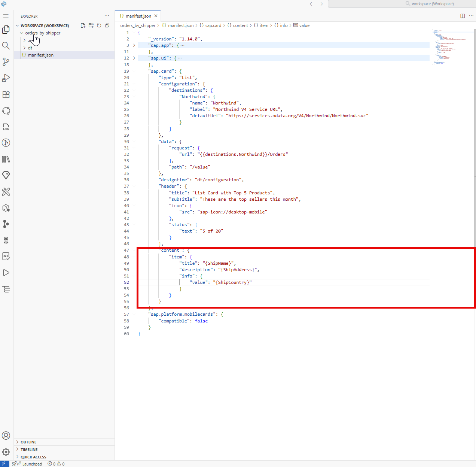The width and height of the screenshot is (476, 467).
Task: Click the split editor right icon
Action: pos(463,16)
